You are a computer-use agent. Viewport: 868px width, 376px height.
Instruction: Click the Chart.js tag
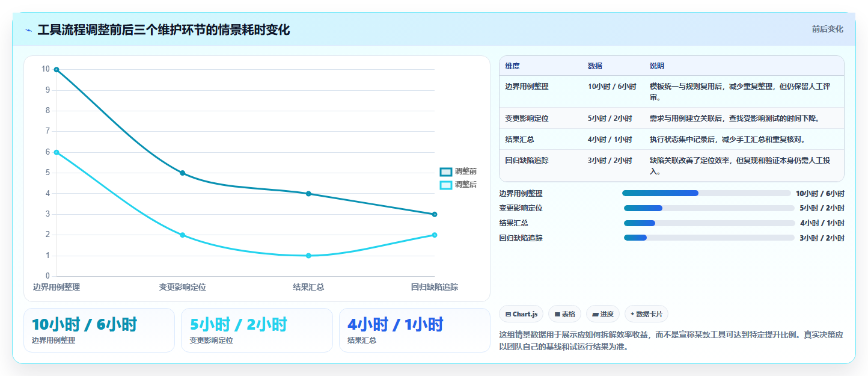521,314
